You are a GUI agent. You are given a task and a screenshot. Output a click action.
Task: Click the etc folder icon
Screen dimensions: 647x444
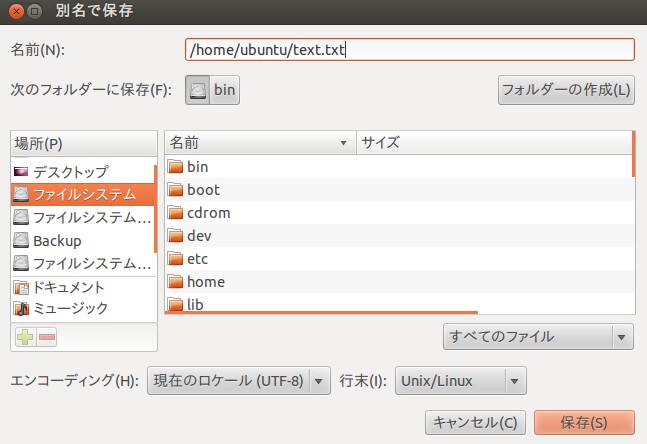[x=175, y=259]
